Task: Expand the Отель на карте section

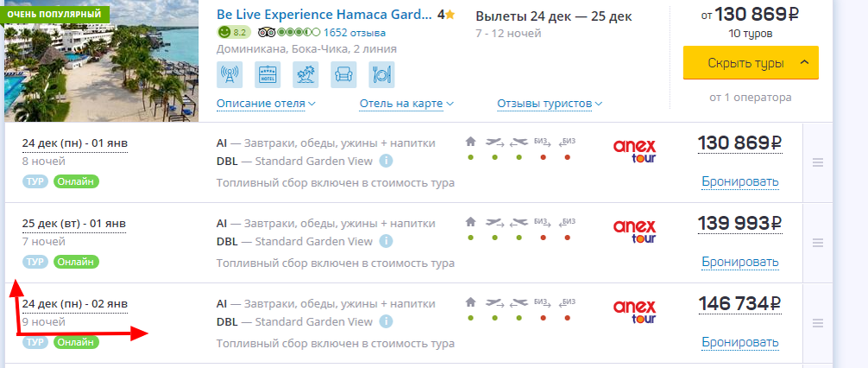Action: (x=406, y=104)
